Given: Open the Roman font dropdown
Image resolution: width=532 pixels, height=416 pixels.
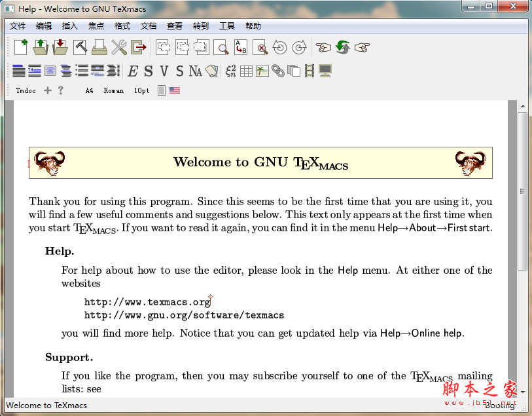Looking at the screenshot, I should 114,90.
